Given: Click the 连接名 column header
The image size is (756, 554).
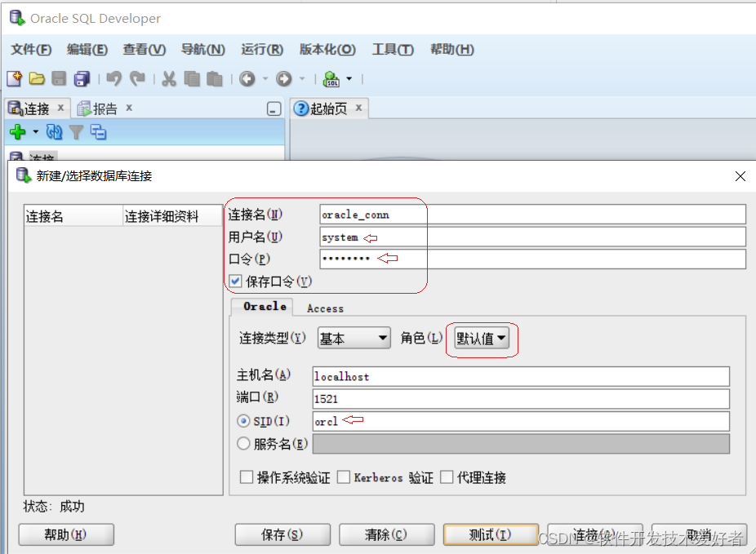Looking at the screenshot, I should click(x=73, y=216).
